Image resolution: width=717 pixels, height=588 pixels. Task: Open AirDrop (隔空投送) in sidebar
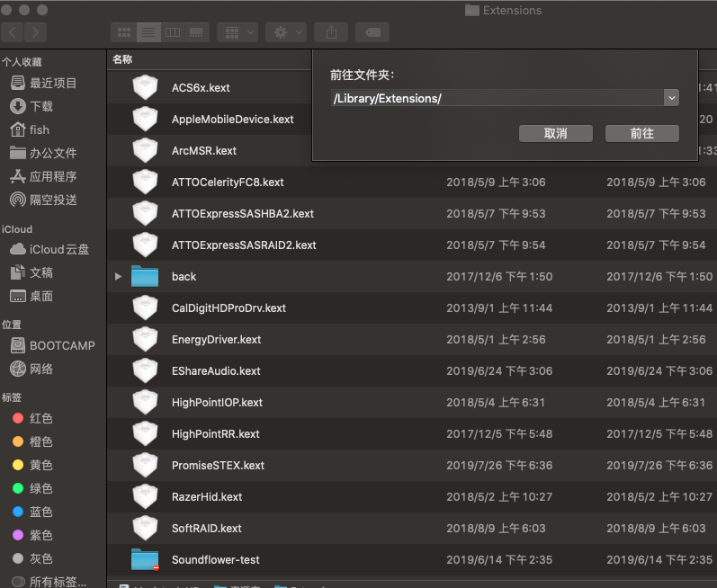pos(53,200)
